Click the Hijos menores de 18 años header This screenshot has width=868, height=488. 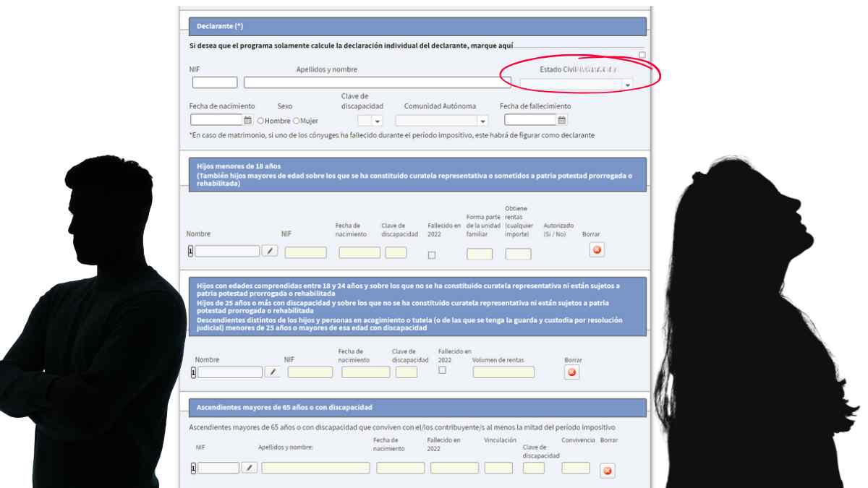[417, 174]
